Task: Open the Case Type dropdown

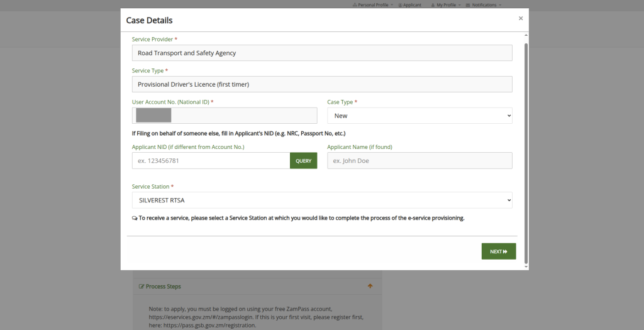Action: pos(419,116)
